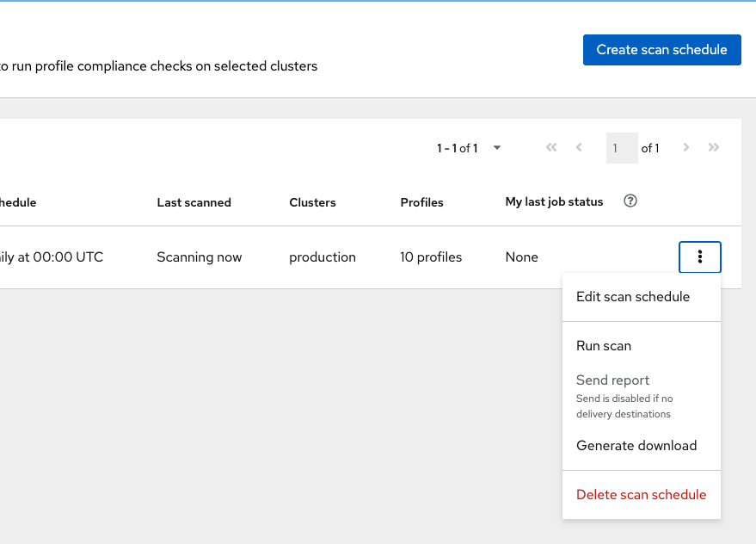Click the 10 profiles cell in the row

431,257
